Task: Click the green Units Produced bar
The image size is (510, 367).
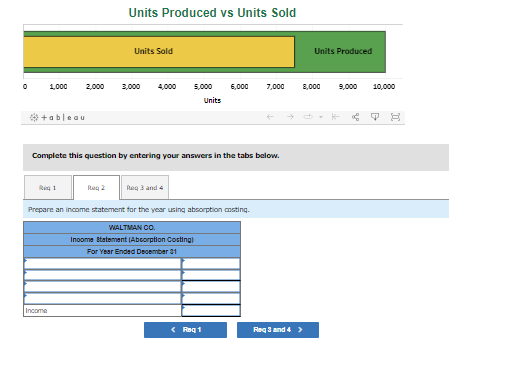Action: pyautogui.click(x=340, y=52)
